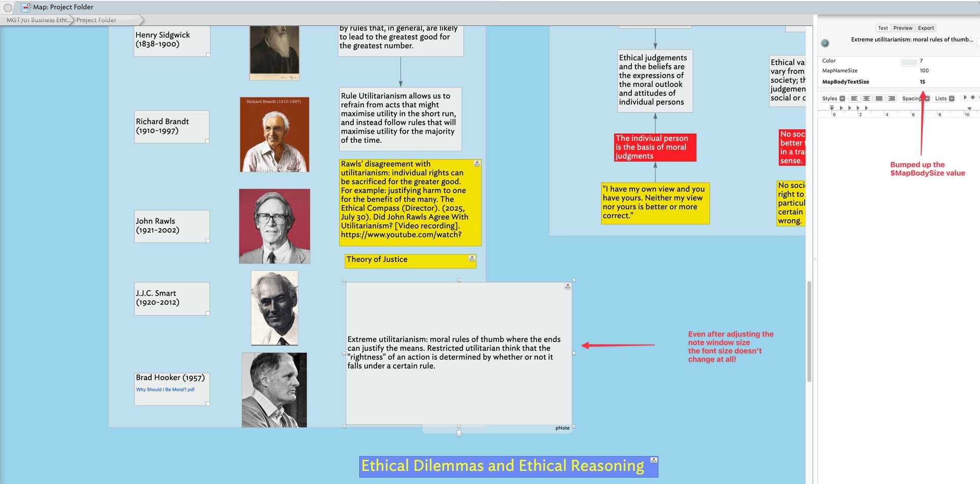Click the badge icon on Rawls' disagreement note
This screenshot has width=980, height=484.
tap(477, 163)
